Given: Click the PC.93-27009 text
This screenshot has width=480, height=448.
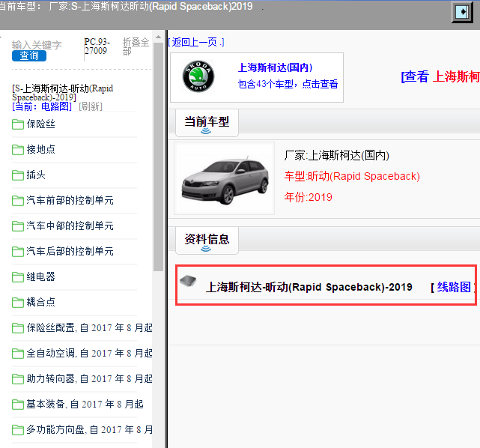Looking at the screenshot, I should tap(97, 46).
